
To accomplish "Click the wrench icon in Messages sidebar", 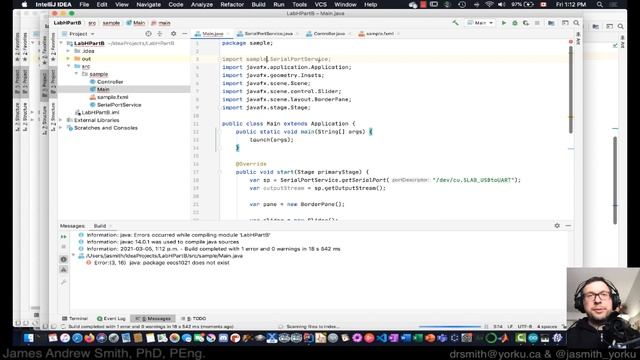I will [64, 282].
